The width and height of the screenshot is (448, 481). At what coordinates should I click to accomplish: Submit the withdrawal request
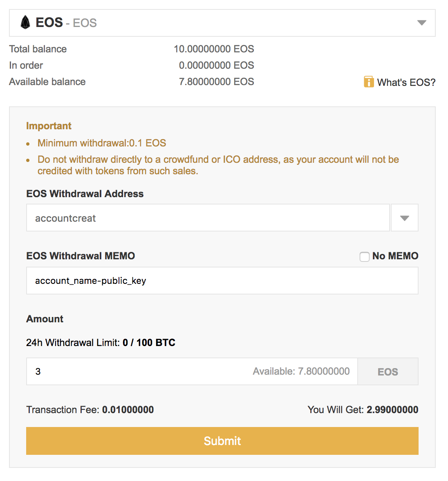click(222, 441)
